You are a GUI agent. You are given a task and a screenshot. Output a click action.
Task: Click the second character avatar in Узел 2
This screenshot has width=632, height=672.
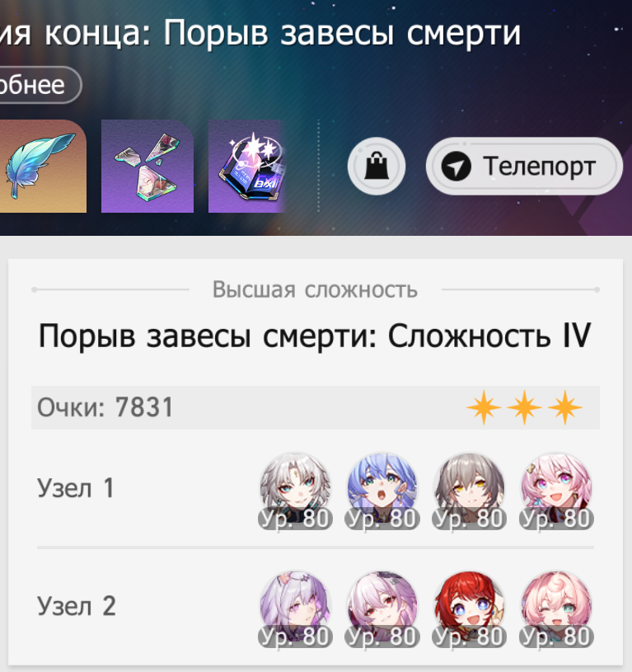point(382,609)
